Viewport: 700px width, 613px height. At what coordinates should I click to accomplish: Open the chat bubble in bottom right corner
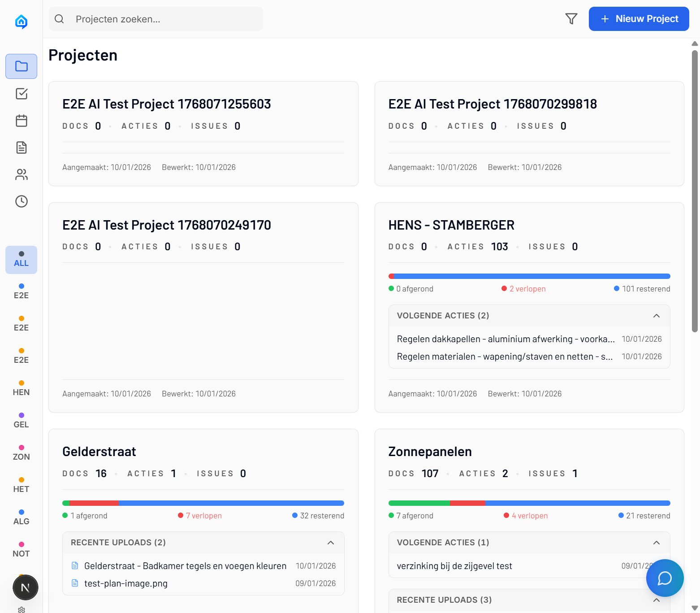(665, 578)
